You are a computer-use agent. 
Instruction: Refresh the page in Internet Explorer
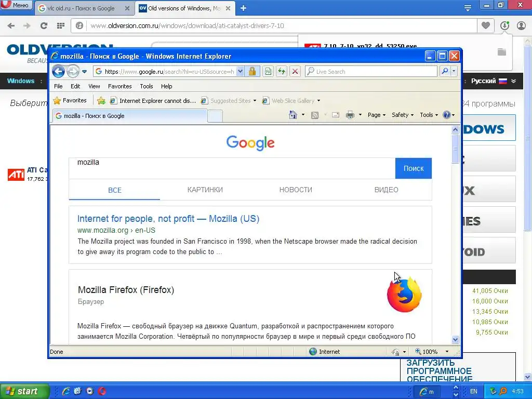(x=281, y=72)
